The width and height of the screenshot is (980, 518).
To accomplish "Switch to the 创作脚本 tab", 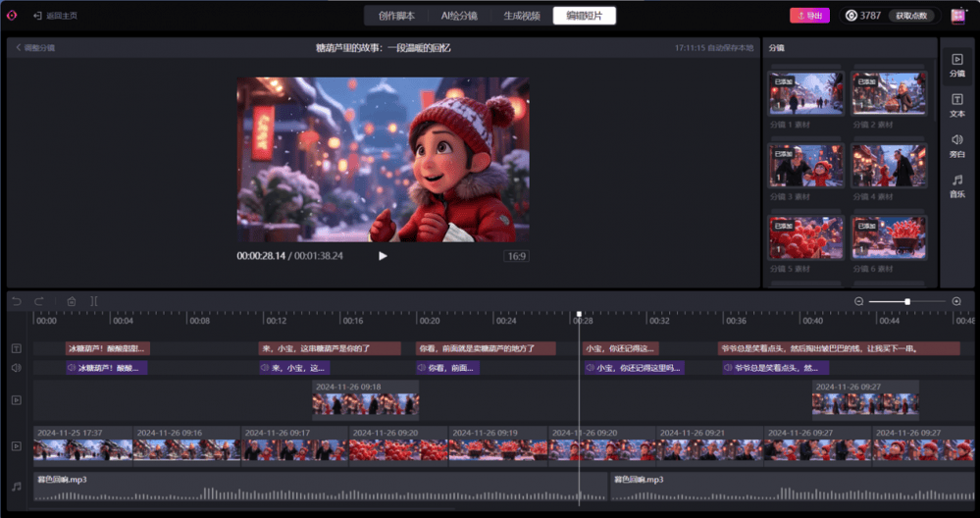I will tap(396, 16).
